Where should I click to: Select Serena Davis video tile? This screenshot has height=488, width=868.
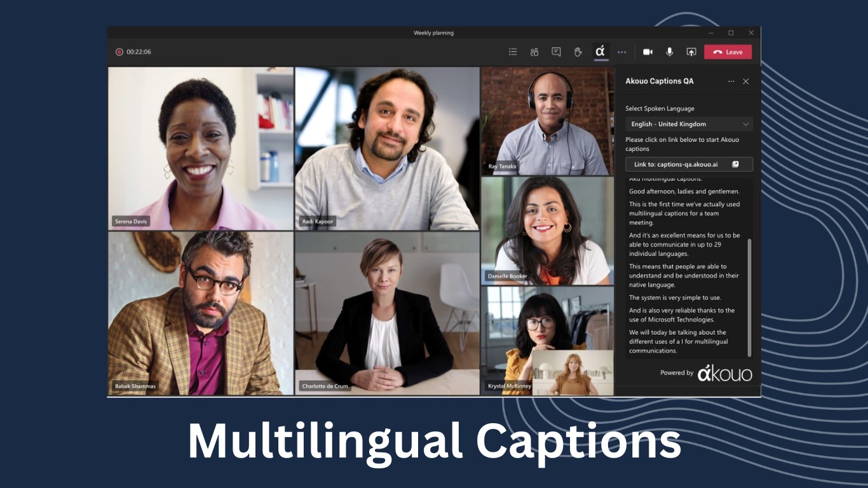pyautogui.click(x=201, y=149)
